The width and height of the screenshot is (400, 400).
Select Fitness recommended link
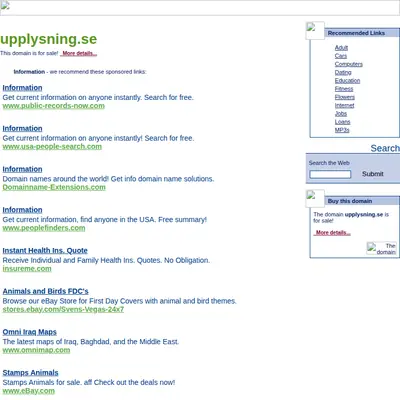[x=344, y=89]
